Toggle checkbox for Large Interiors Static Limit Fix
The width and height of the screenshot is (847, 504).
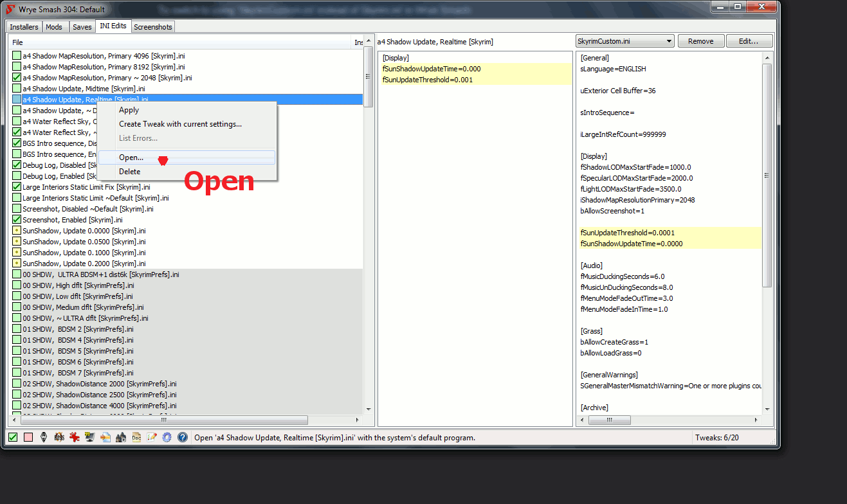[17, 187]
